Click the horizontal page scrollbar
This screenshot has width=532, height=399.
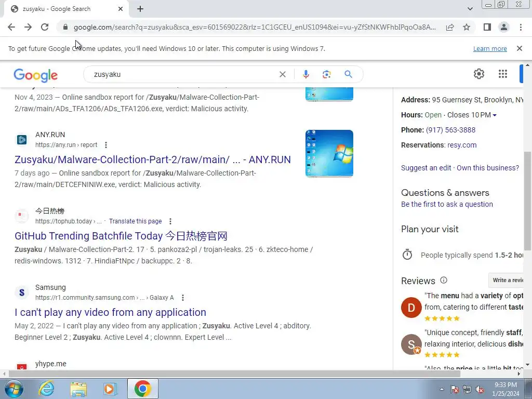pos(234,374)
